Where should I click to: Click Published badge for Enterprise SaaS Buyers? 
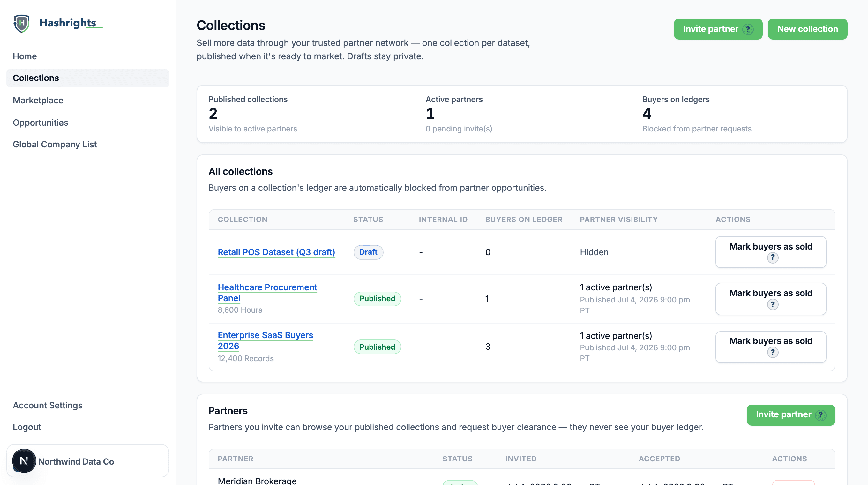click(377, 347)
